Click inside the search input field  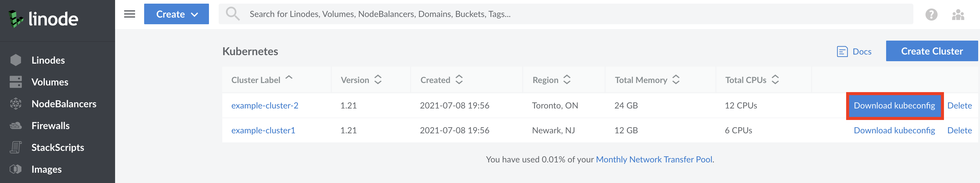(456, 14)
